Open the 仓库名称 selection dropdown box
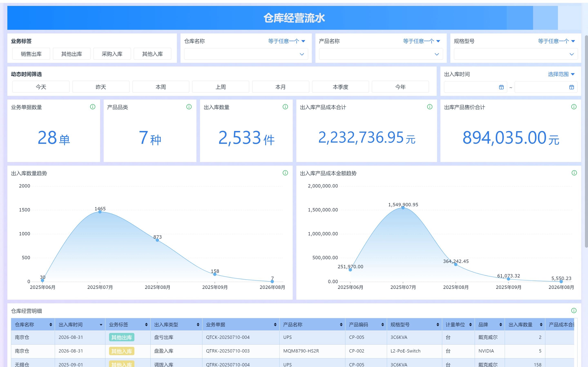The image size is (588, 367). point(246,54)
